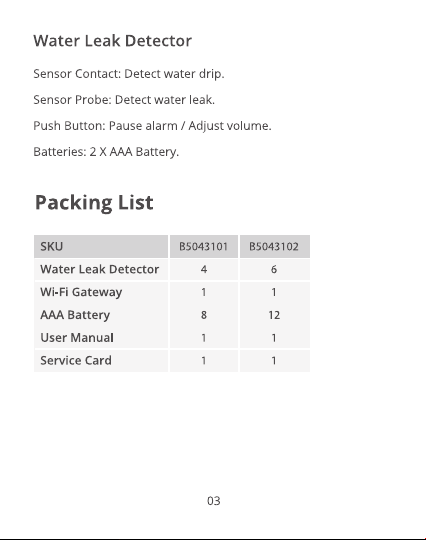Select battery quantity 12 cell

point(274,315)
